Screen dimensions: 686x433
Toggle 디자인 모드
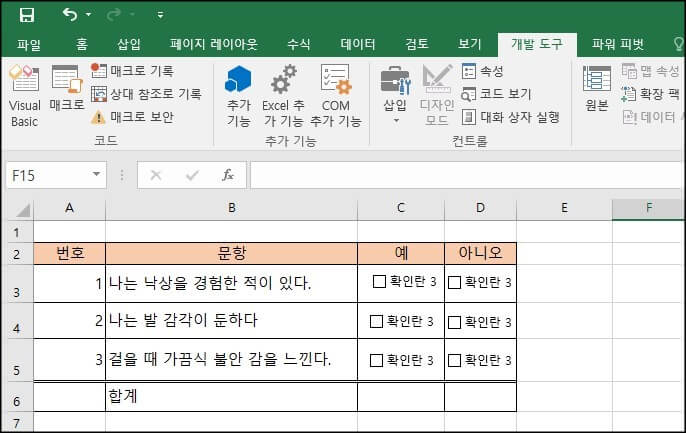pyautogui.click(x=437, y=95)
